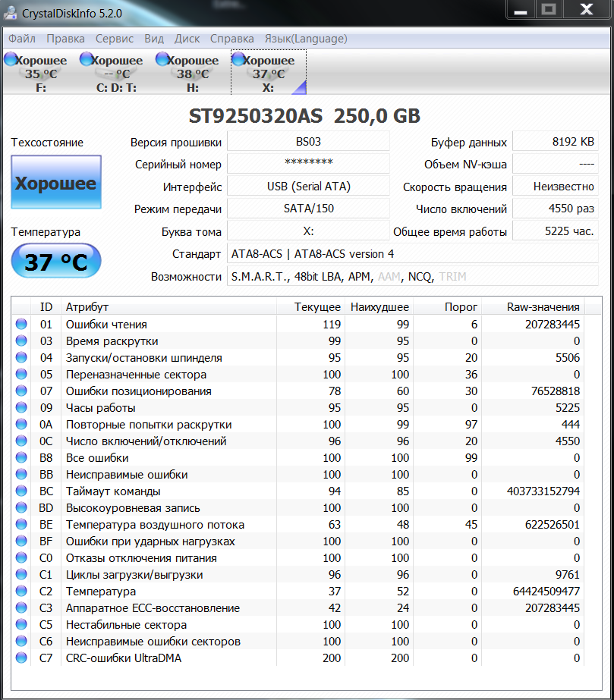Open the Файл menu
The width and height of the screenshot is (614, 700).
pyautogui.click(x=22, y=39)
